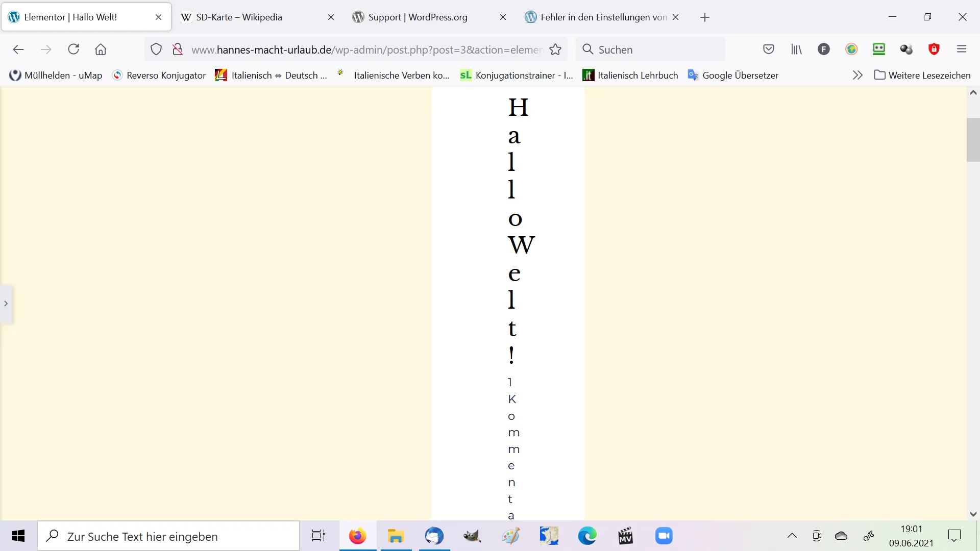Screen dimensions: 980x551
Task: Open the paint palette app in taskbar
Action: (x=510, y=536)
